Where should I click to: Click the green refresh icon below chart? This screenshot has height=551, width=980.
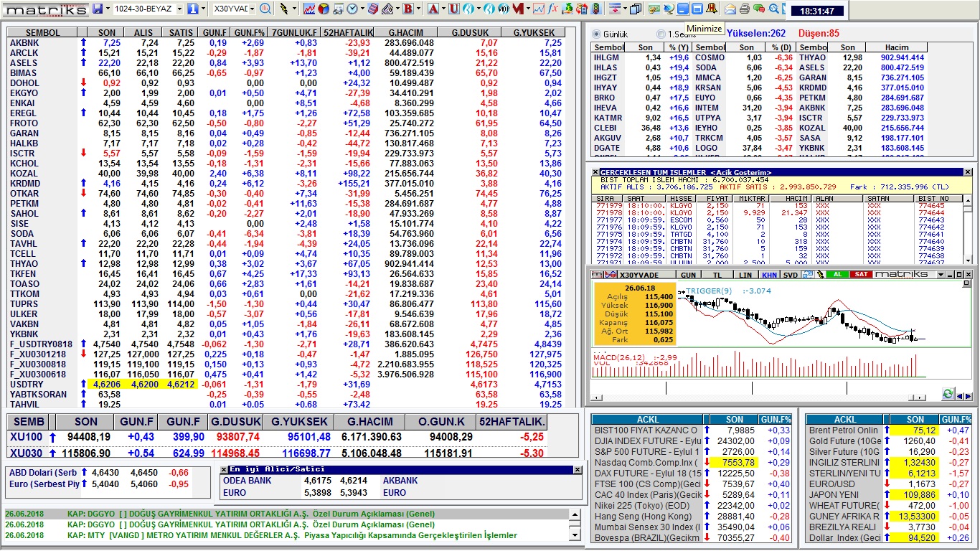click(948, 395)
